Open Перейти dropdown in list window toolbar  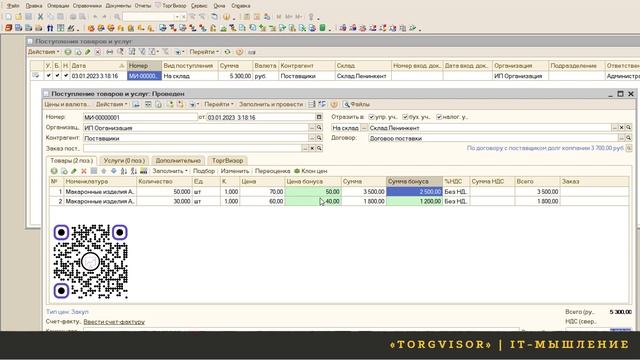[x=204, y=52]
